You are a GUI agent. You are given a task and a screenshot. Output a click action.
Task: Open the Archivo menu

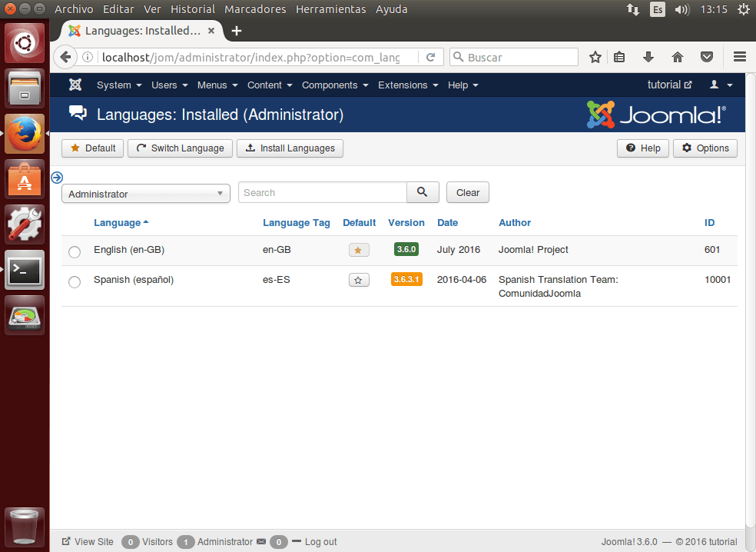coord(74,9)
